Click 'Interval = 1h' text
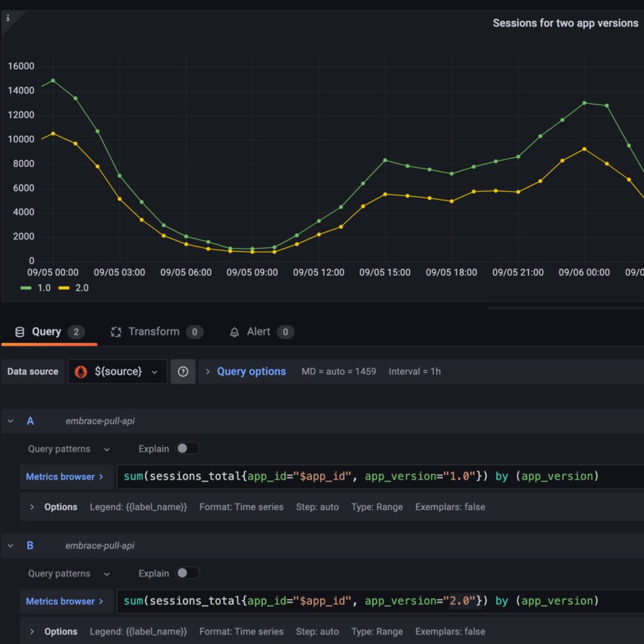The image size is (644, 644). pyautogui.click(x=414, y=371)
